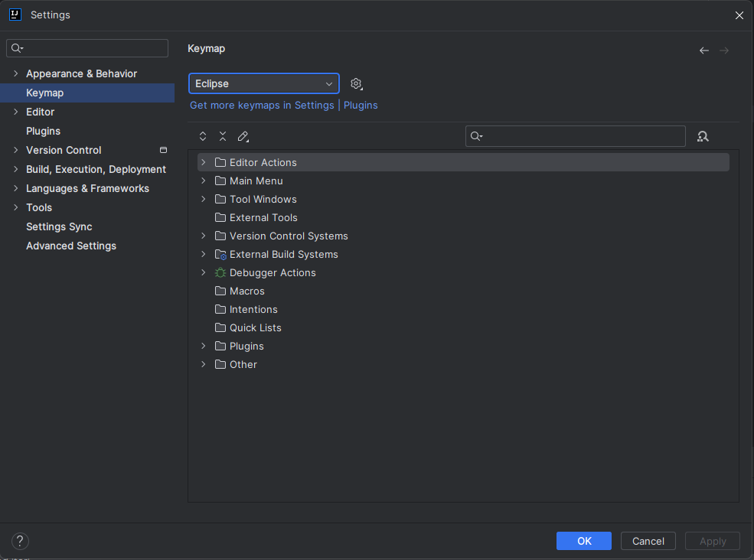Expand the Main Menu tree node
The width and height of the screenshot is (754, 560).
coord(204,181)
